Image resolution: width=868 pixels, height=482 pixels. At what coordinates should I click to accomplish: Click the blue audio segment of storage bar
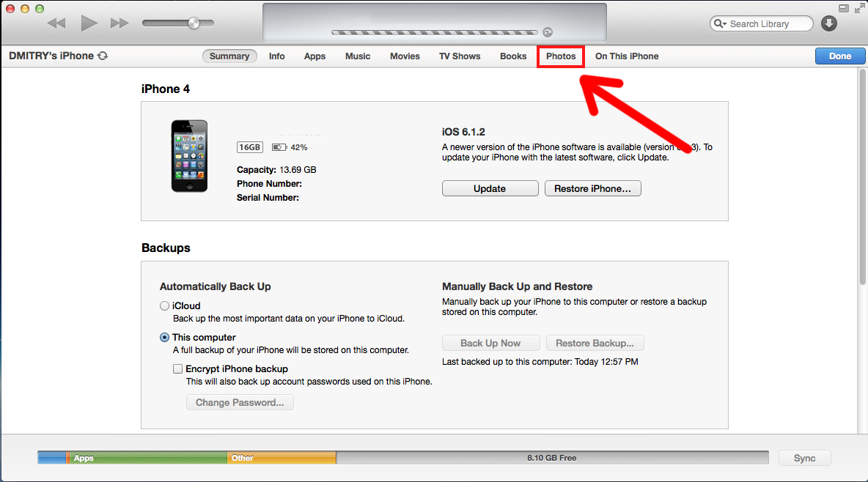click(51, 458)
